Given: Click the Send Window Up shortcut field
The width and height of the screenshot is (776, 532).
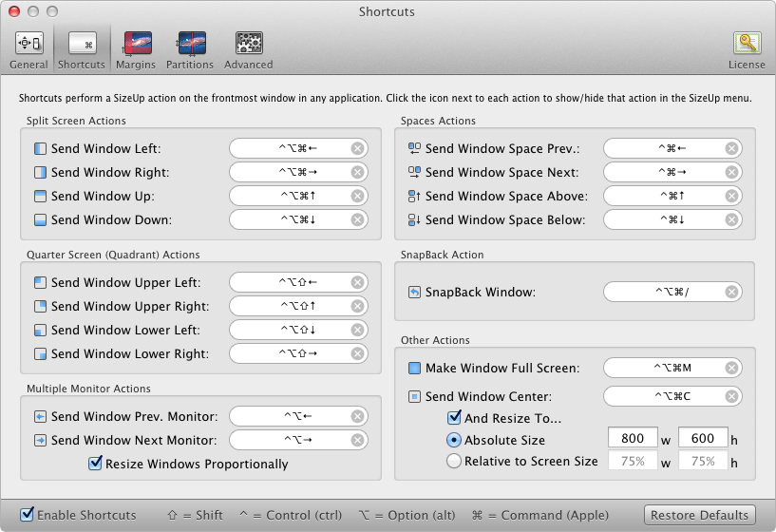Looking at the screenshot, I should coord(290,197).
